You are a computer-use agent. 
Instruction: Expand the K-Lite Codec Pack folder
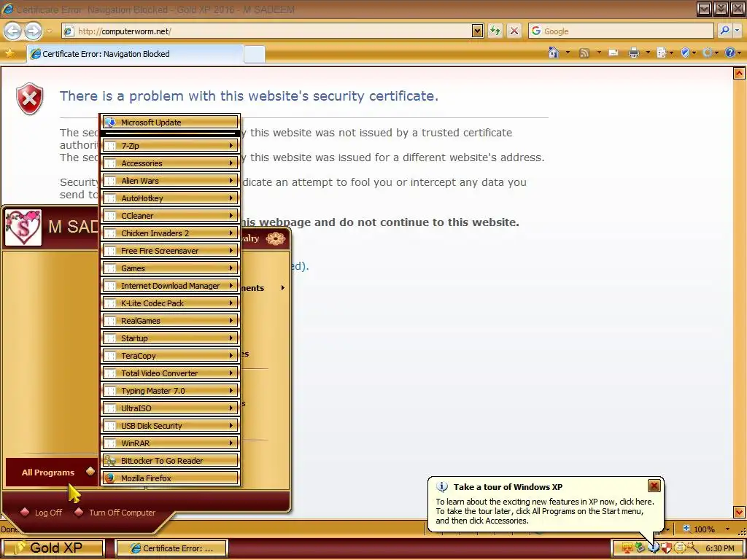(x=170, y=303)
